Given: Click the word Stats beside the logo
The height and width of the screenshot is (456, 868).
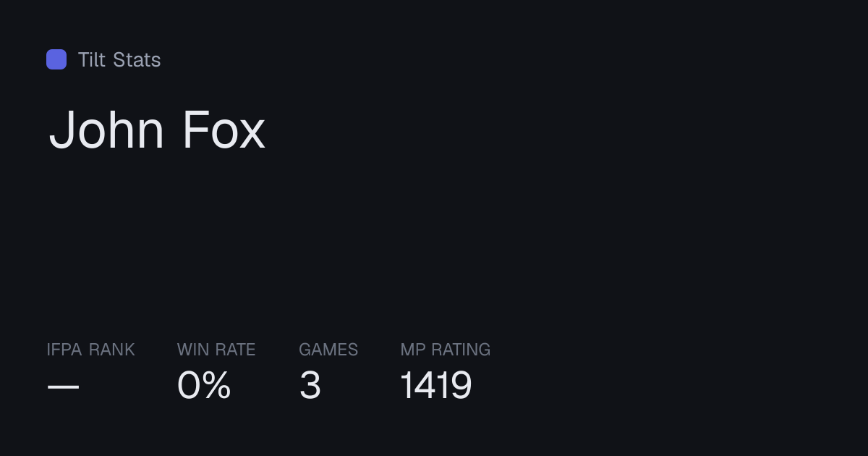Looking at the screenshot, I should click(137, 59).
